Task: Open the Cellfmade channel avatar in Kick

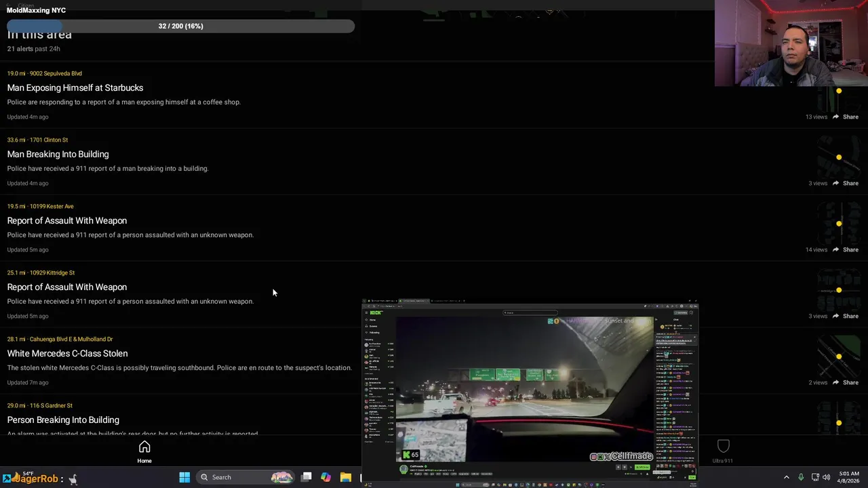Action: coord(403,468)
